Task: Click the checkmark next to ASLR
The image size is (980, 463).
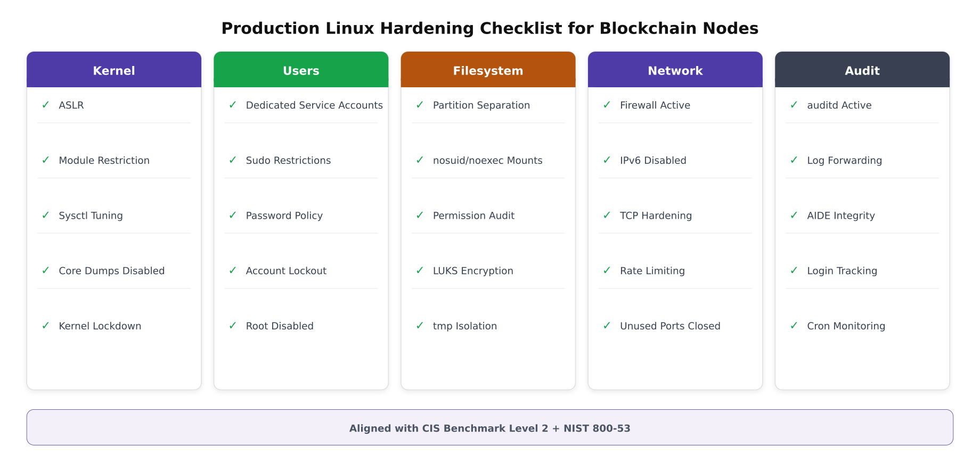Action: coord(46,105)
